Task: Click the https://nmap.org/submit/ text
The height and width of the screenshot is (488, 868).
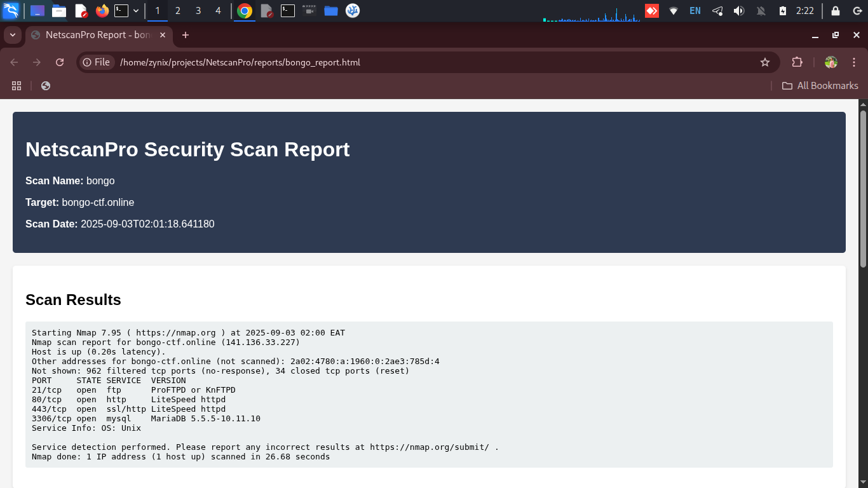Action: click(x=430, y=447)
